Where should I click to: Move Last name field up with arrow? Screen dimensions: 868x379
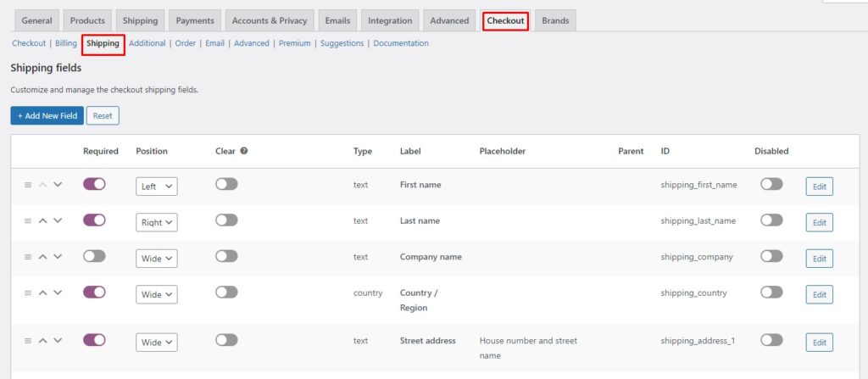click(x=42, y=220)
